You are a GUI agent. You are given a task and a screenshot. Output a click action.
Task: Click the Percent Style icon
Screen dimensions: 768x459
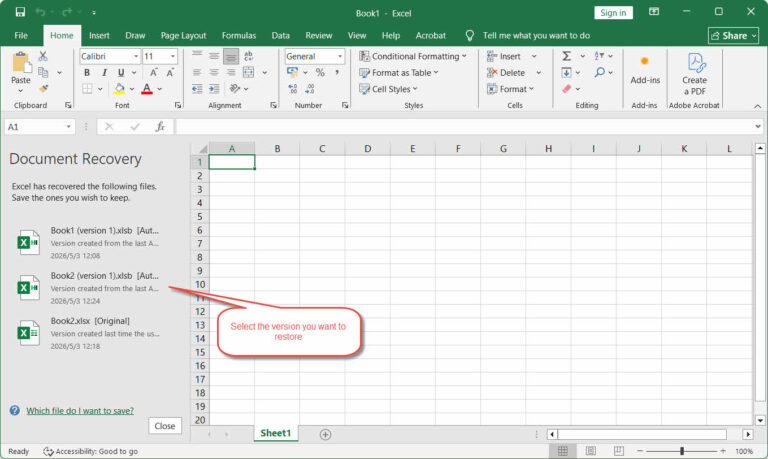click(320, 72)
